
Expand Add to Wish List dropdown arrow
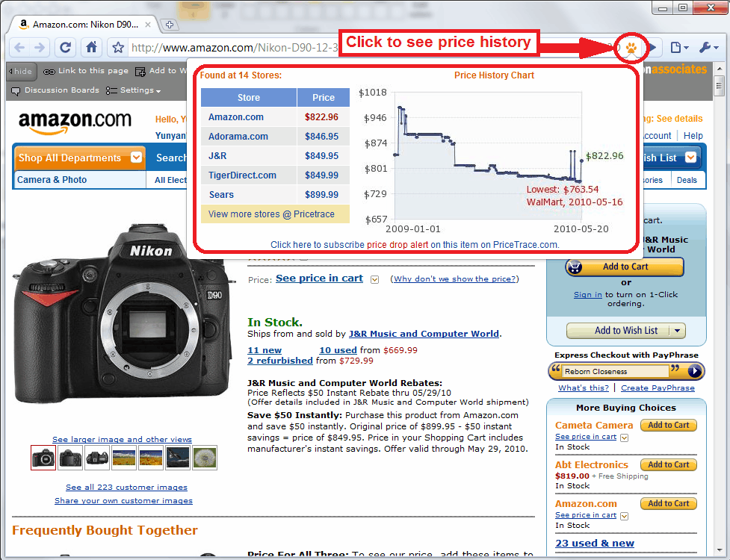(x=678, y=331)
